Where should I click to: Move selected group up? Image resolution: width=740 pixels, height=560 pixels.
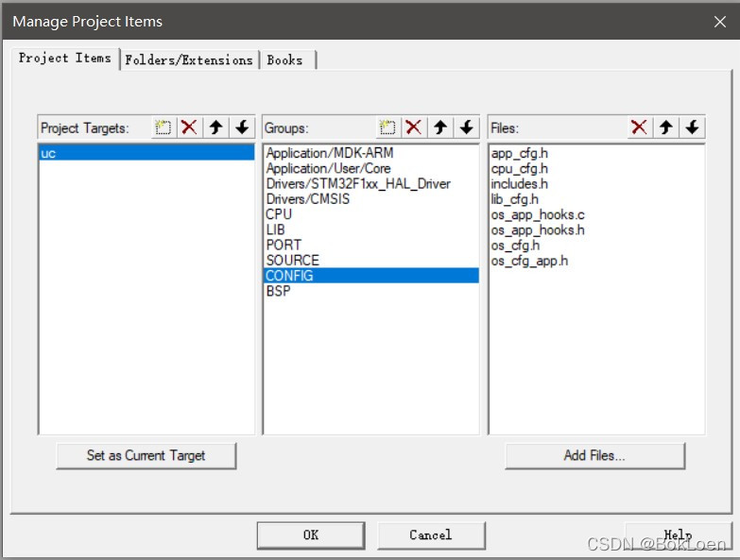pos(440,127)
